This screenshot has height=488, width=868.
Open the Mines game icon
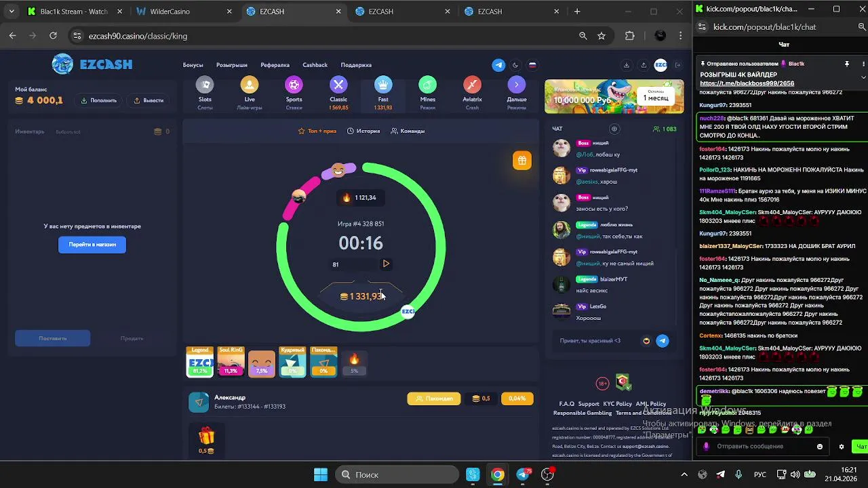point(427,85)
